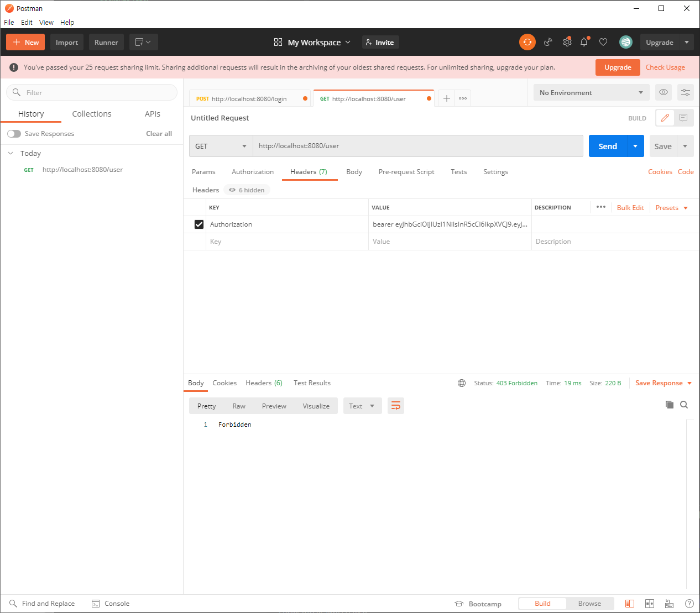This screenshot has height=613, width=700.
Task: Open the Runner
Action: pos(106,42)
